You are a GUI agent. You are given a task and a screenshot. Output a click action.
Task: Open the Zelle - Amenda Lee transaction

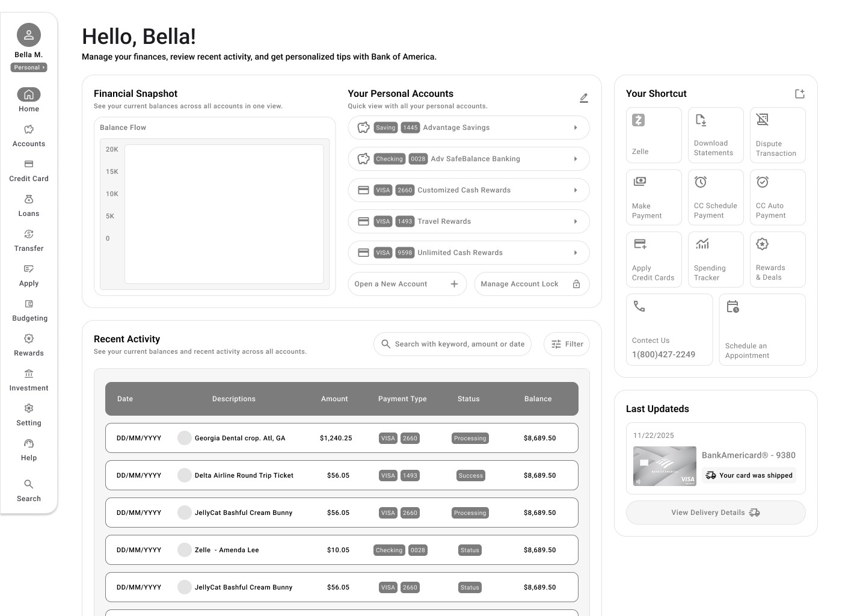coord(342,550)
